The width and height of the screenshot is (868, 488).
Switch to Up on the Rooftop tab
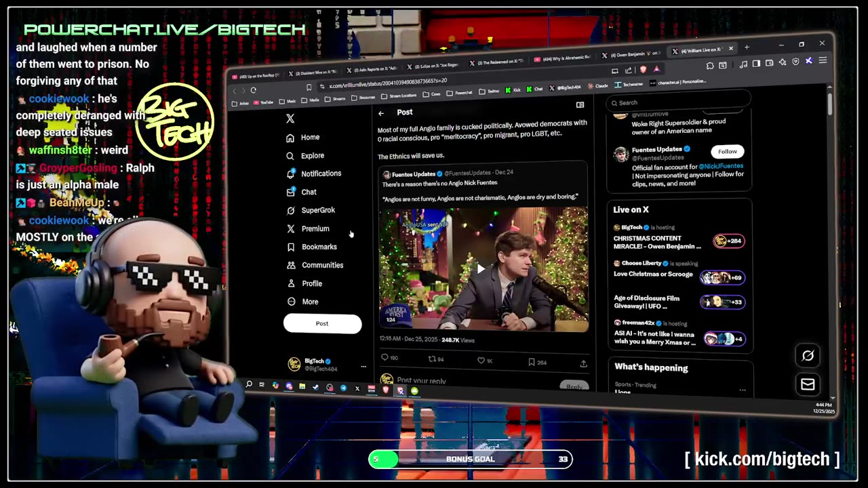point(254,75)
